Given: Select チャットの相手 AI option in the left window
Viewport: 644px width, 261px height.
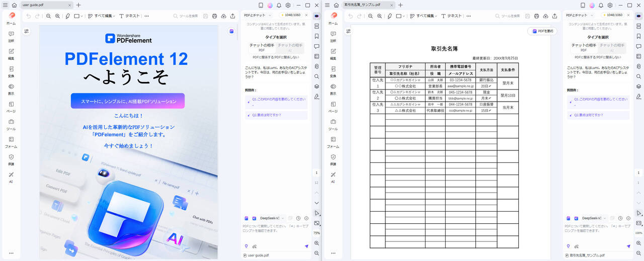Looking at the screenshot, I should [x=289, y=48].
